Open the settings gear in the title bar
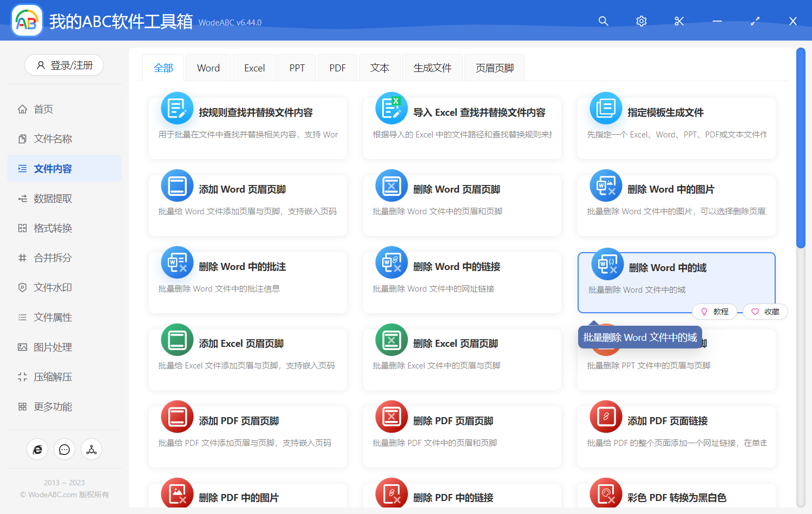 (x=641, y=21)
